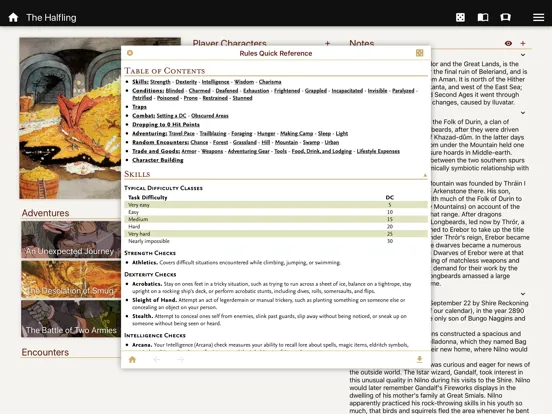Image resolution: width=552 pixels, height=414 pixels.
Task: Close the Rules Quick Reference popup
Action: point(130,53)
